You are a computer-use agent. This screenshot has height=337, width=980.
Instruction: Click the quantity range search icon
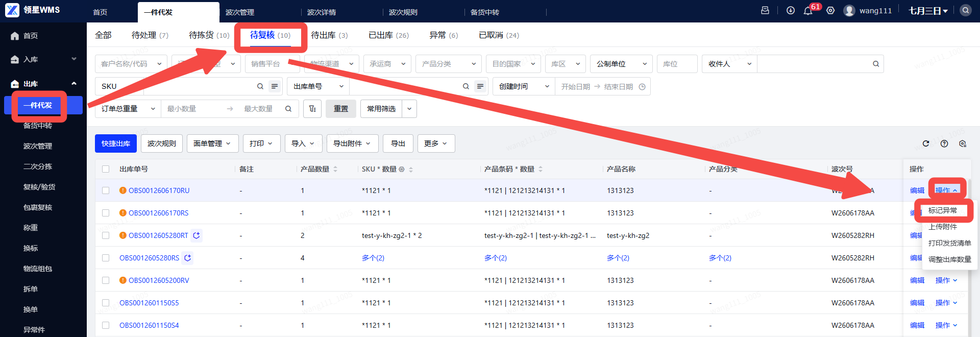point(288,109)
